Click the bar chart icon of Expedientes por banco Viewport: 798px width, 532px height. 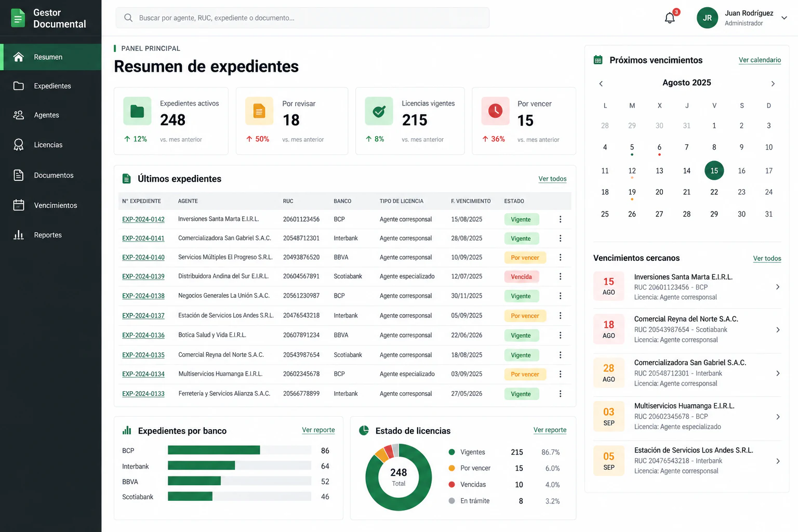(127, 431)
